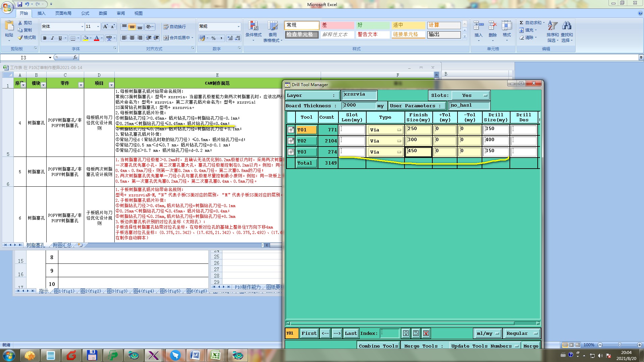Click the Format Painter brush icon
The width and height of the screenshot is (644, 362).
[x=21, y=38]
